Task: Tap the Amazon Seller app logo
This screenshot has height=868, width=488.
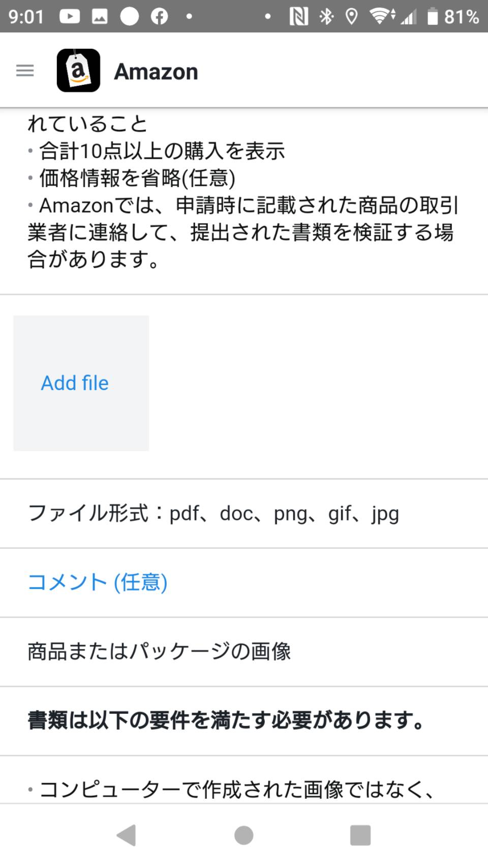Action: tap(78, 70)
